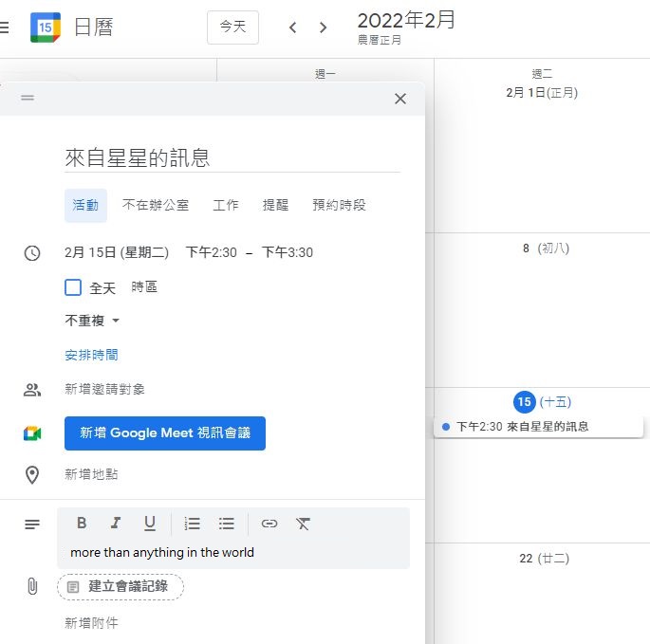Change start time 下午2:30
Image resolution: width=650 pixels, height=644 pixels.
pyautogui.click(x=211, y=252)
